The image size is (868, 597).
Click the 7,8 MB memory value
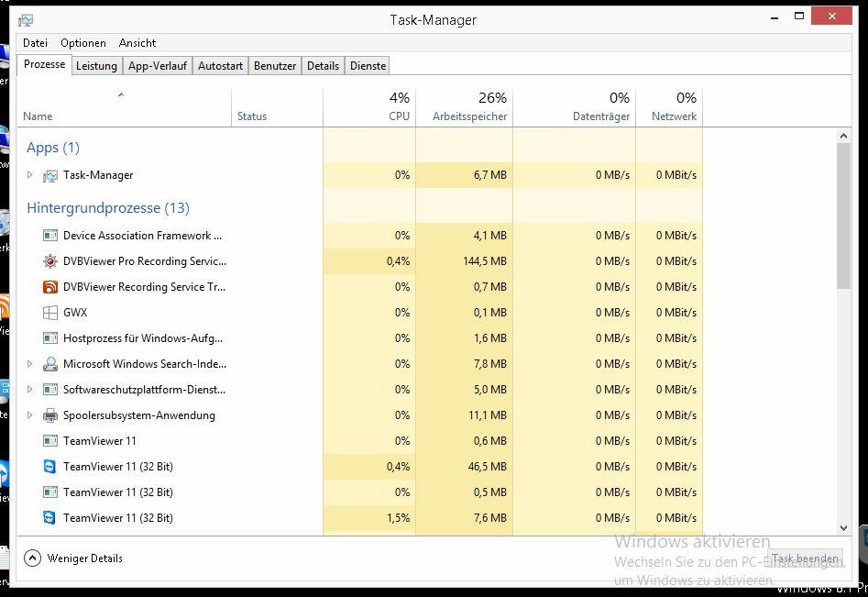pos(489,364)
